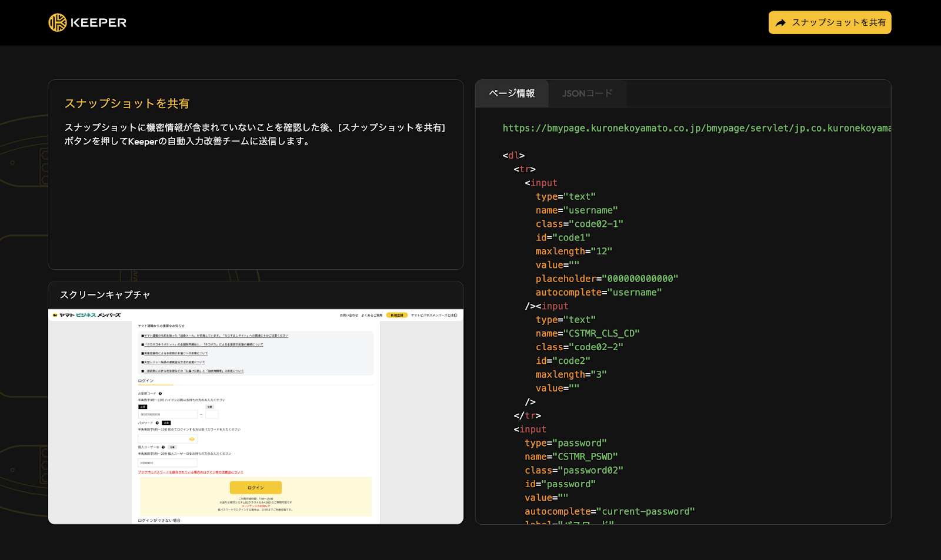Click the small field after the hyphen
The image size is (941, 560).
212,414
